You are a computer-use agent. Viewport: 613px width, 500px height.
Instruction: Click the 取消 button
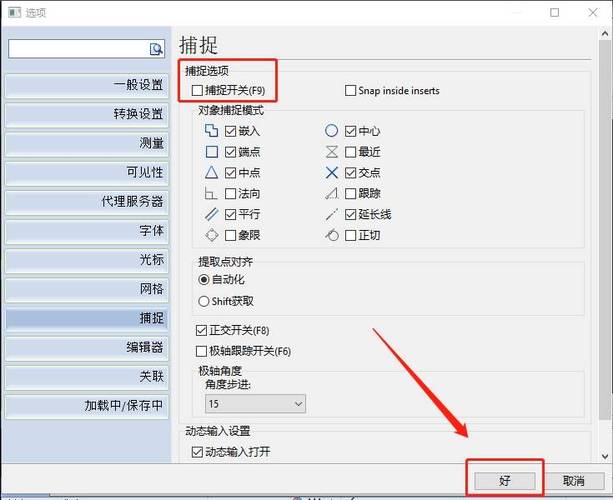tap(573, 481)
